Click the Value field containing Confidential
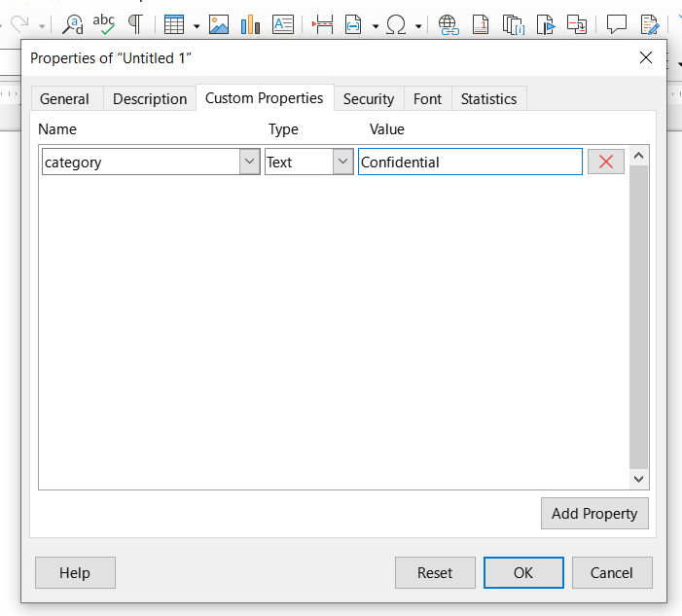 470,163
